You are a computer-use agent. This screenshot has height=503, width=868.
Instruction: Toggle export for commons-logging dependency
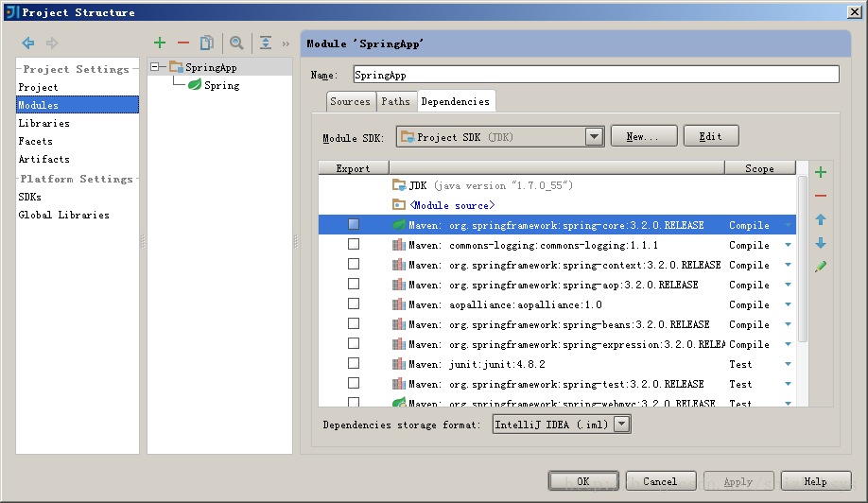point(354,244)
